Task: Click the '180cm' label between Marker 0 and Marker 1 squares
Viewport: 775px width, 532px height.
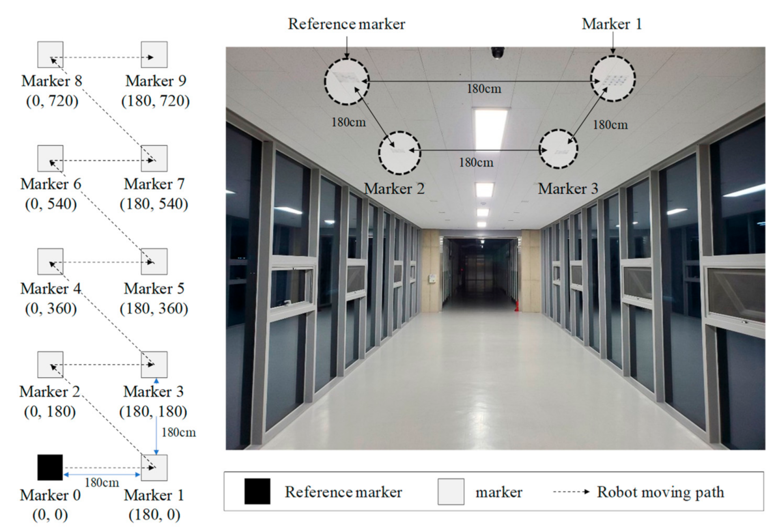Action: coord(102,482)
